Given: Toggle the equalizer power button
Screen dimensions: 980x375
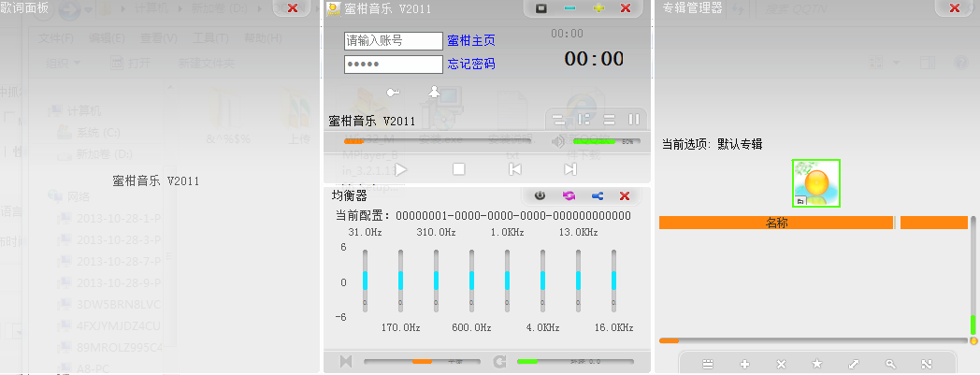Looking at the screenshot, I should tap(540, 195).
